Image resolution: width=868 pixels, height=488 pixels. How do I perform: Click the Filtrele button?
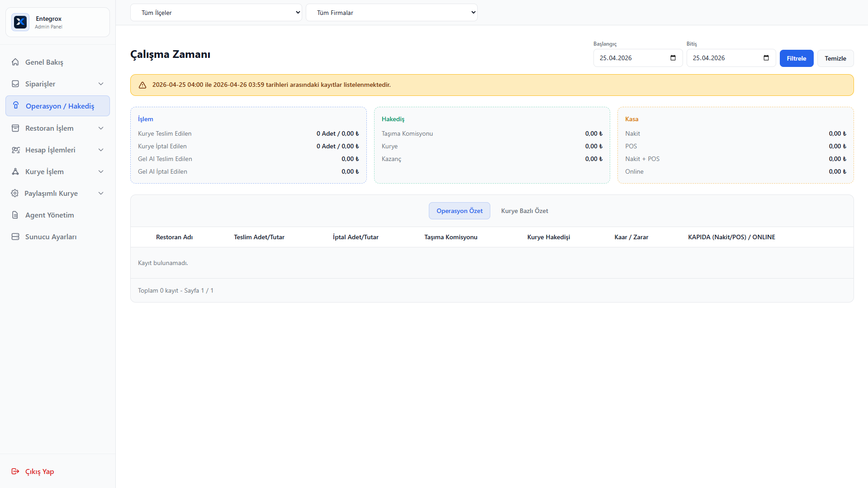[x=797, y=58]
